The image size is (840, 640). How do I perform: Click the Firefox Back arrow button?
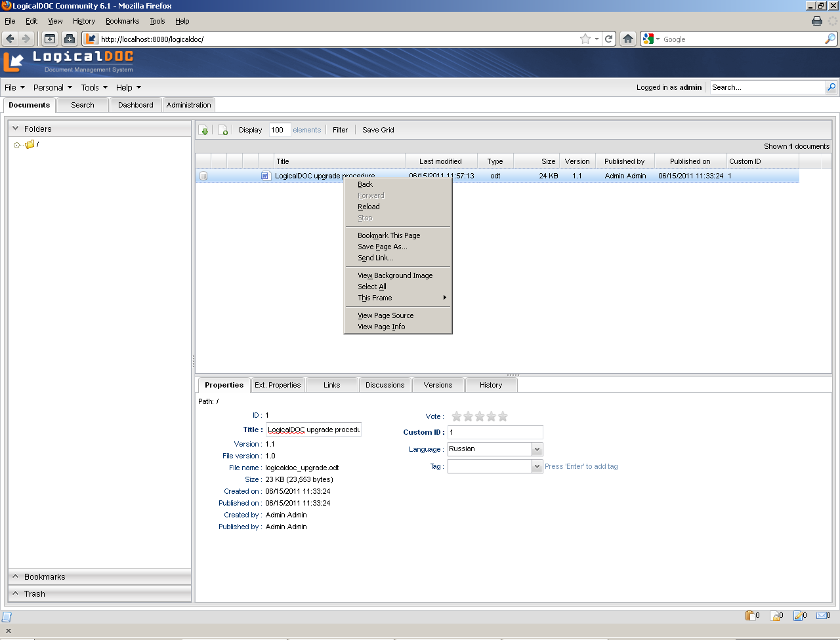click(x=10, y=39)
